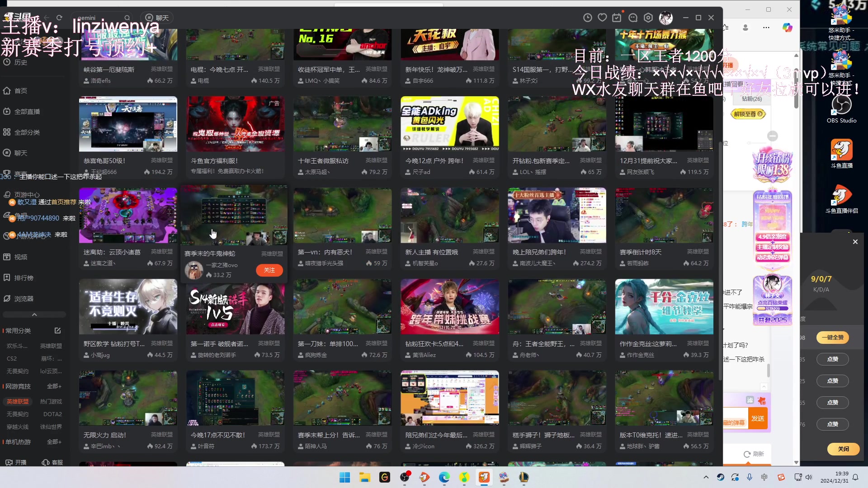Viewport: 868px width, 488px height.
Task: Open followed streamers heart icon
Action: pyautogui.click(x=602, y=18)
